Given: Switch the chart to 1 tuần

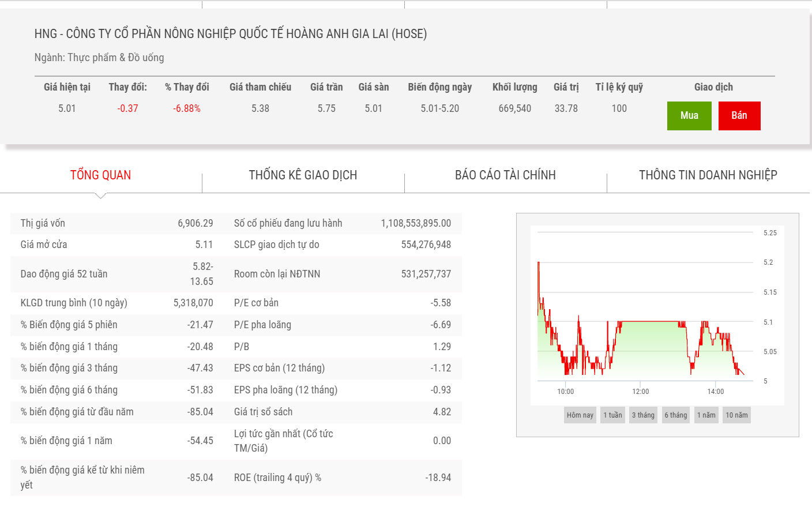Looking at the screenshot, I should (x=612, y=415).
